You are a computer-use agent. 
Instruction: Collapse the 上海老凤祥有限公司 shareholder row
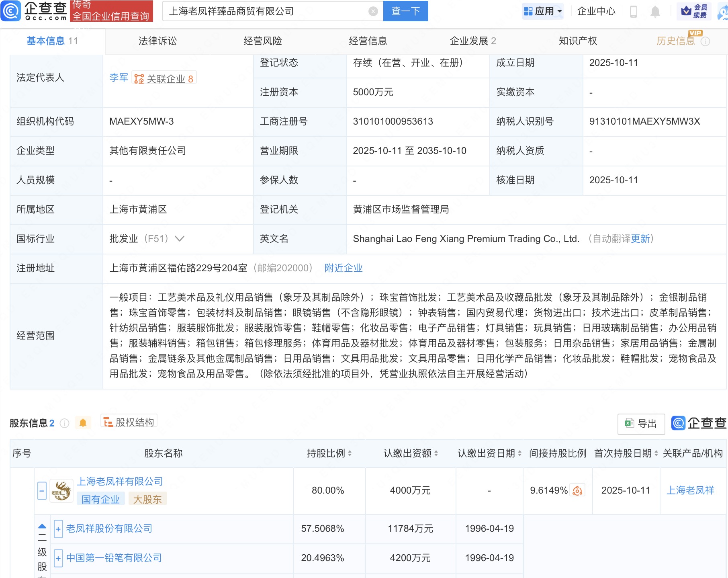tap(42, 491)
